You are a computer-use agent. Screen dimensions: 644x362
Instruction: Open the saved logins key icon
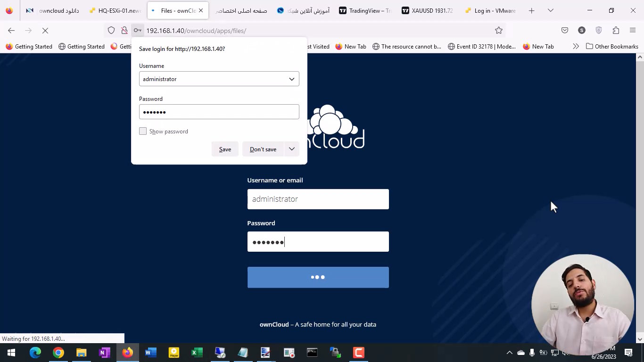tap(137, 31)
